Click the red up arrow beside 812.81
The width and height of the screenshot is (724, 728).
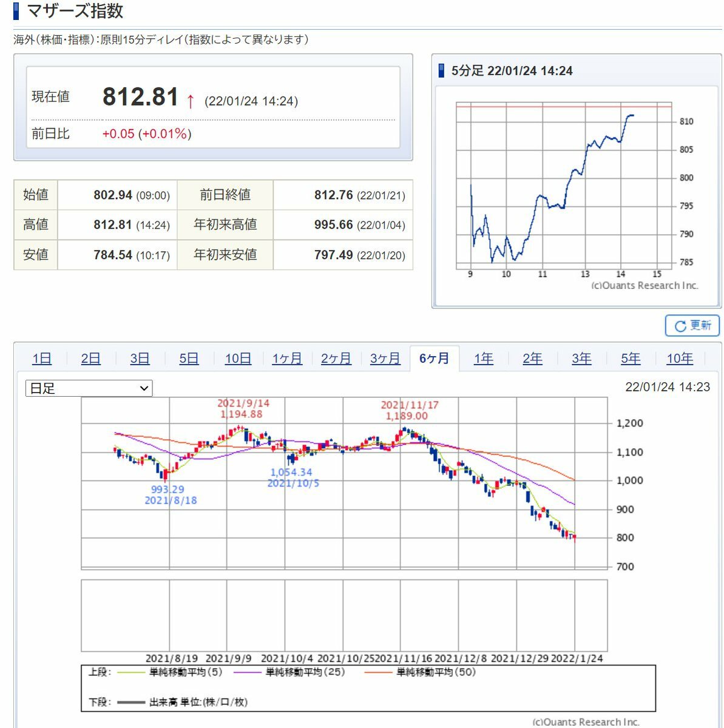[x=191, y=101]
